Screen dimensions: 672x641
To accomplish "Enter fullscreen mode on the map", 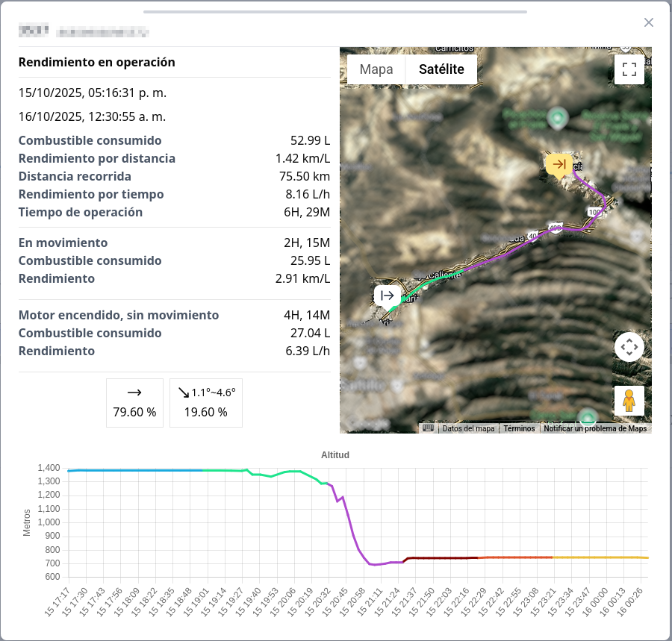I will pos(629,69).
